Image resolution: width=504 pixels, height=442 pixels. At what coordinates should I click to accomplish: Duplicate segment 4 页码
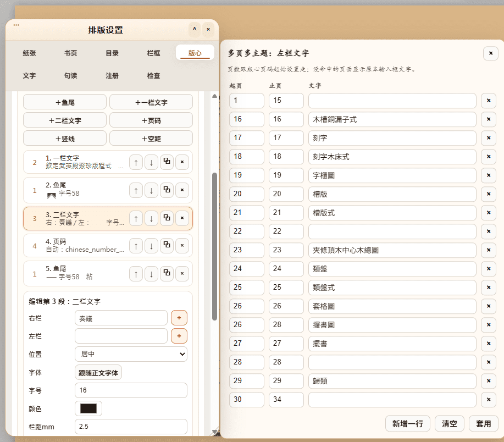tap(167, 246)
